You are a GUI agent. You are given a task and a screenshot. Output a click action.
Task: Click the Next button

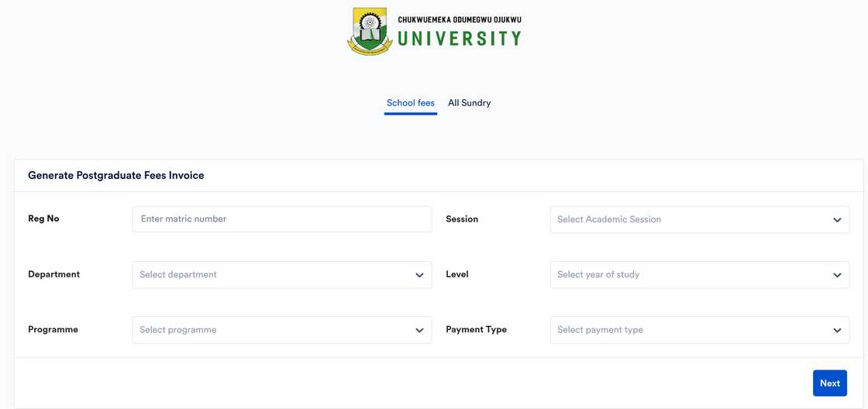pos(830,383)
